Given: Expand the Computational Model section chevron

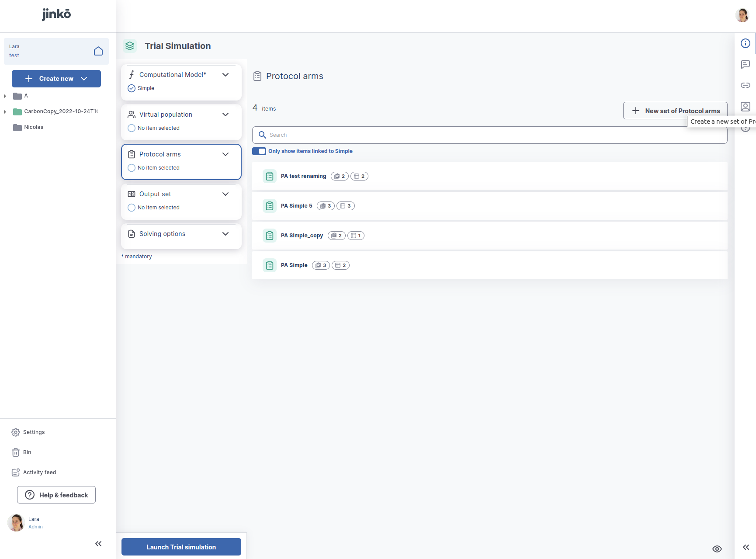Looking at the screenshot, I should pyautogui.click(x=225, y=75).
